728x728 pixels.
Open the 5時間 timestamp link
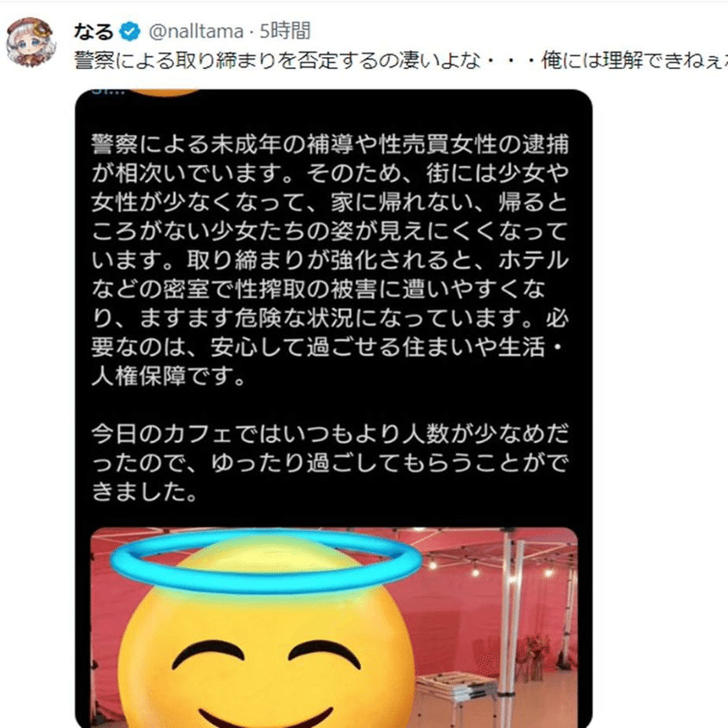coord(285,32)
